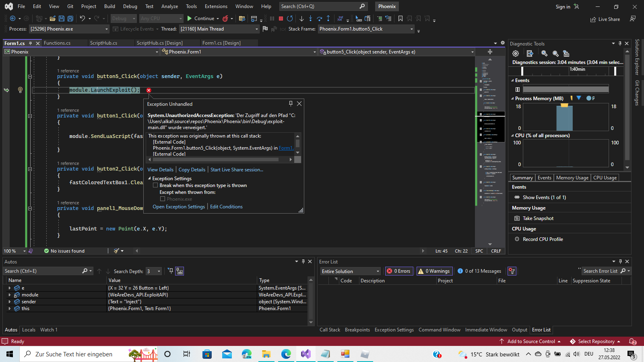Open the Stack Frame dropdown

point(411,29)
